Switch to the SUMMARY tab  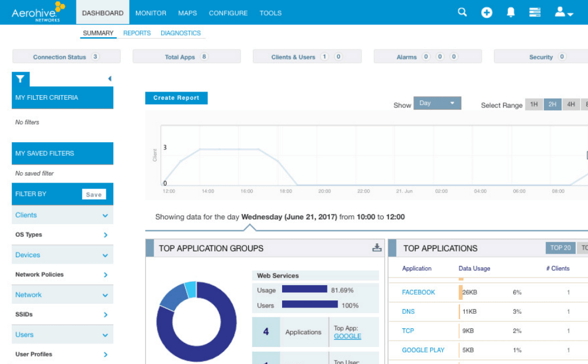point(98,33)
